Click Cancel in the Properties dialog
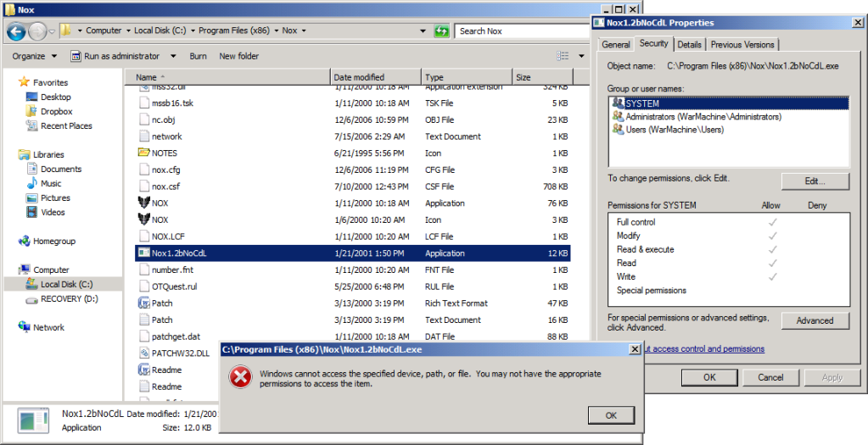 click(x=770, y=377)
